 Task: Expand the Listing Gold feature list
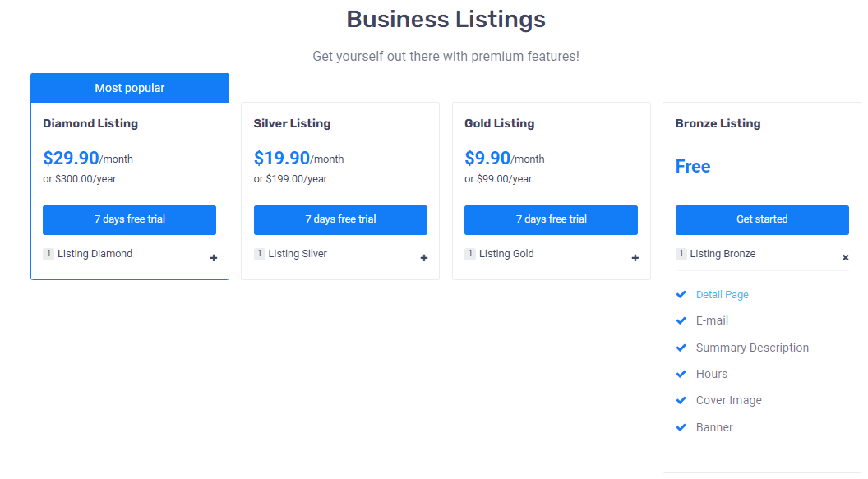click(635, 258)
